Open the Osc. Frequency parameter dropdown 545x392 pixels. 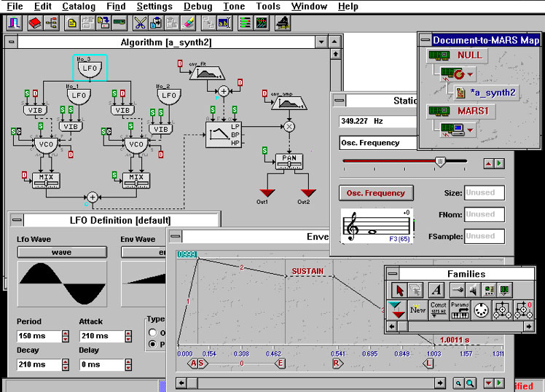tap(379, 143)
